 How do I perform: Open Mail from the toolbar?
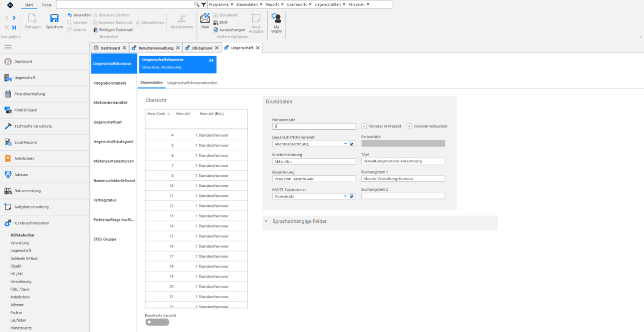[x=205, y=22]
